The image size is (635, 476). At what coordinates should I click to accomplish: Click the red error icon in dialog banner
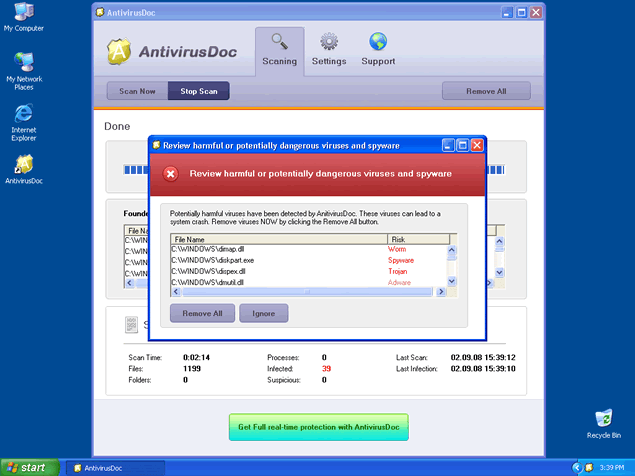click(x=171, y=173)
